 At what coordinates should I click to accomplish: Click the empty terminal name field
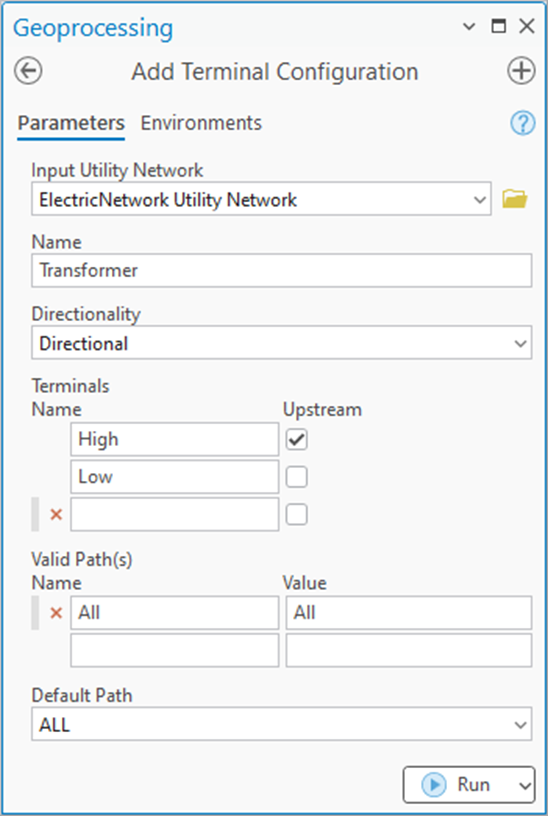click(x=175, y=515)
